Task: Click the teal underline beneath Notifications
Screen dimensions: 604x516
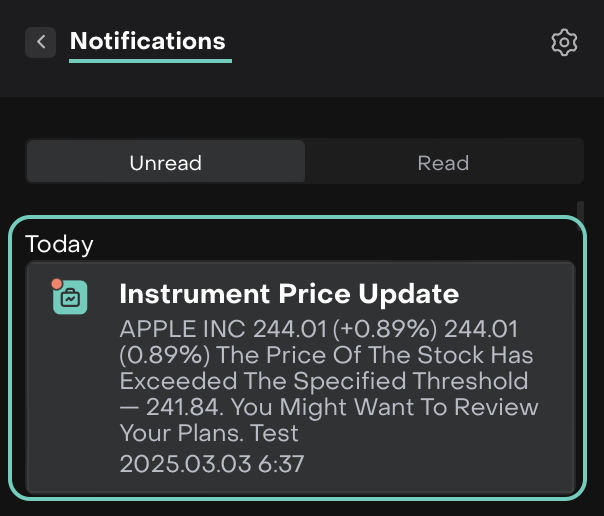Action: pyautogui.click(x=150, y=61)
